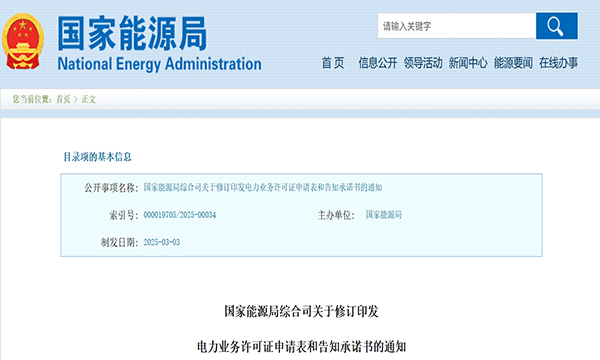
Task: Select the 主办单位 label
Action: pos(336,215)
